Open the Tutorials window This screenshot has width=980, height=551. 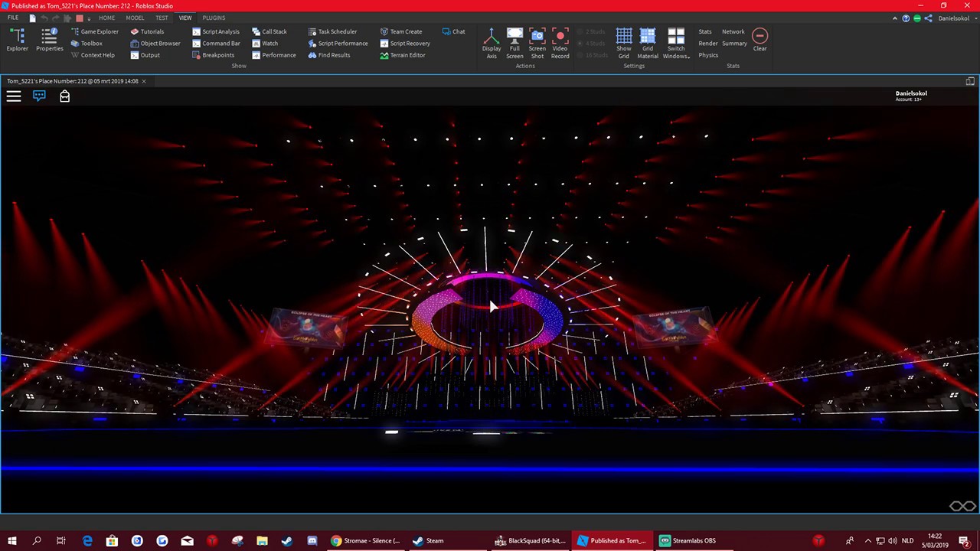pos(147,31)
